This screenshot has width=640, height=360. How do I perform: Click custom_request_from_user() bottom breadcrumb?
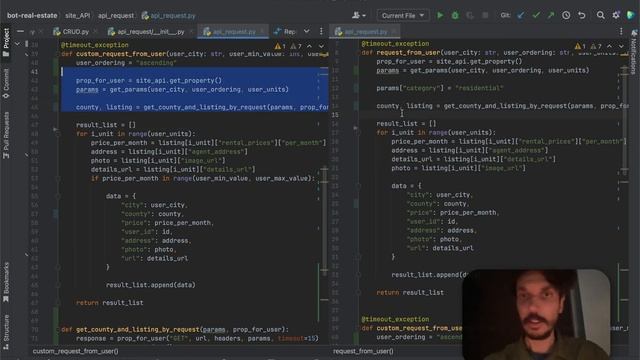[x=76, y=351]
